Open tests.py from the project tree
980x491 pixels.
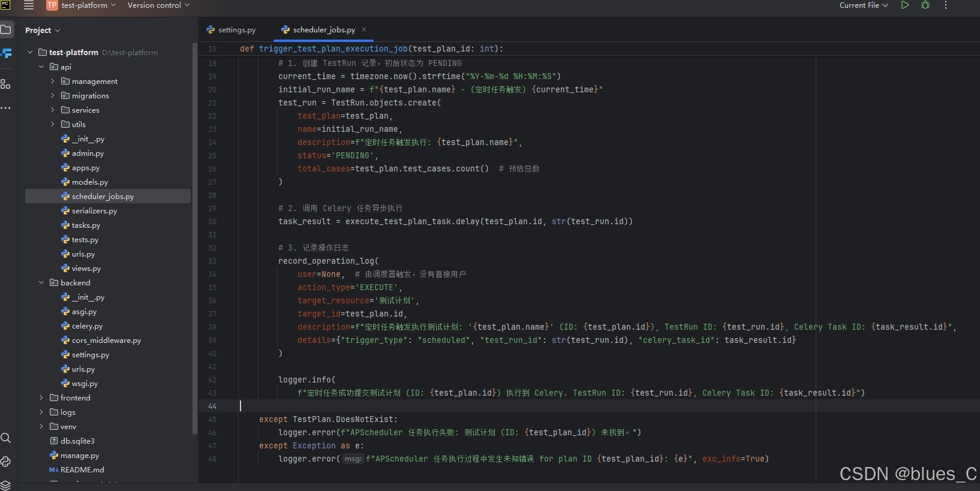coord(80,240)
